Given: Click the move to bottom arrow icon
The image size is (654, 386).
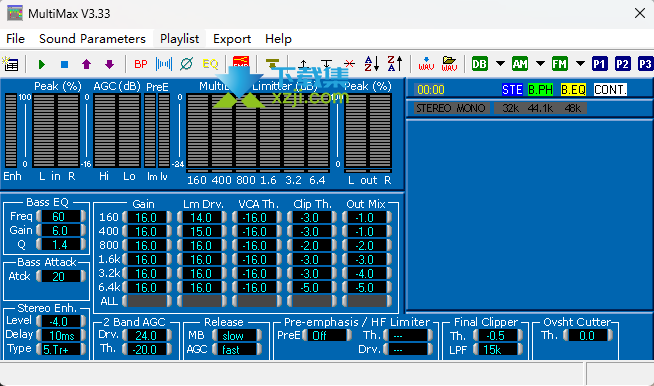Looking at the screenshot, I should tap(327, 64).
